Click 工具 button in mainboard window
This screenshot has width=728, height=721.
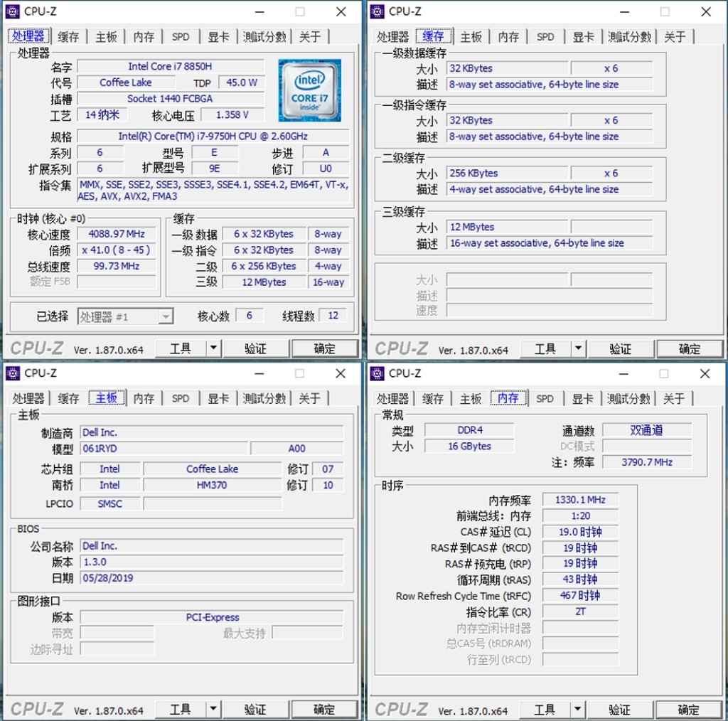coord(180,710)
